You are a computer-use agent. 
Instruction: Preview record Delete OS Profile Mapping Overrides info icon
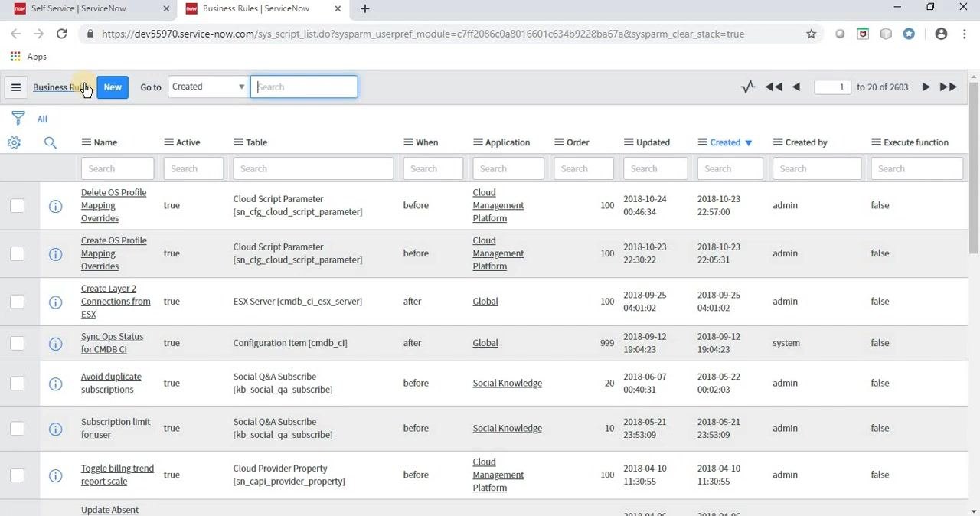pyautogui.click(x=55, y=206)
